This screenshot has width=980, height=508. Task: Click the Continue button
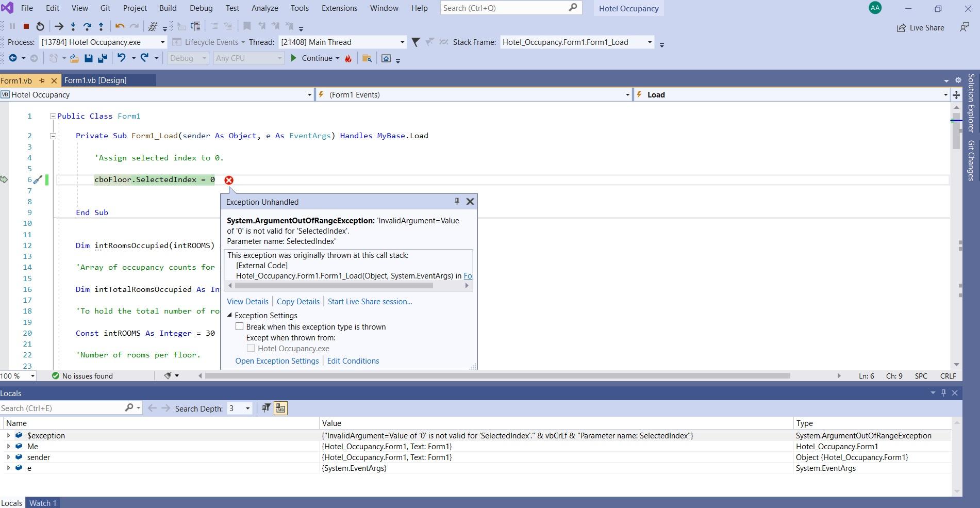click(311, 58)
